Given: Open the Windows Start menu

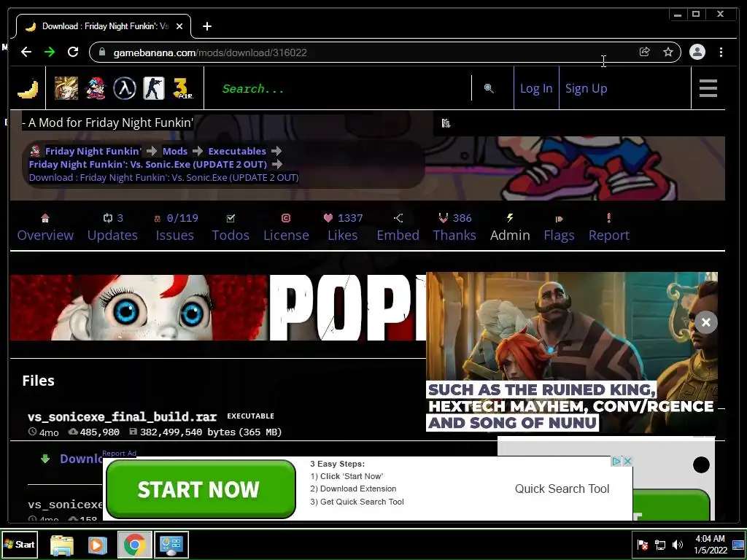Looking at the screenshot, I should click(19, 544).
